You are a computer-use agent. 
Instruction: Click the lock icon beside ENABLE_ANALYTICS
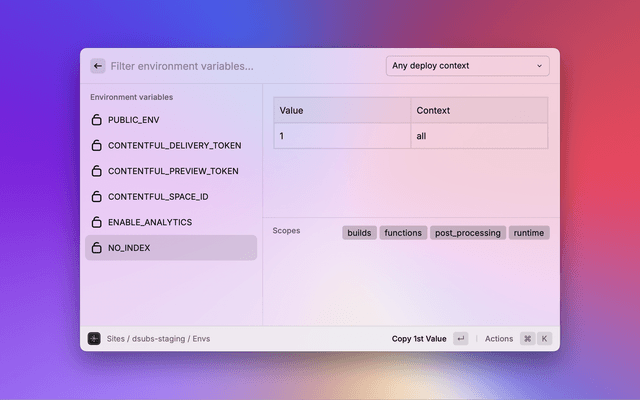pos(97,222)
